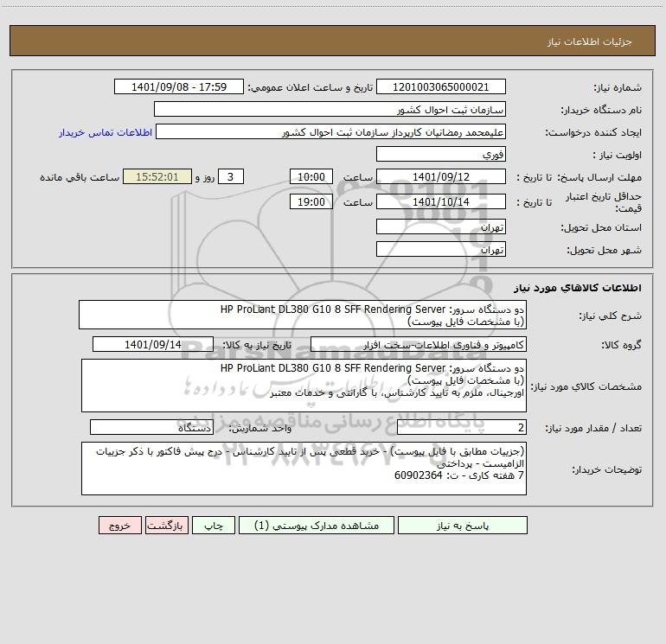Click the 'ایجاد کننده درخواست:' label
This screenshot has height=644, width=666.
(x=593, y=132)
